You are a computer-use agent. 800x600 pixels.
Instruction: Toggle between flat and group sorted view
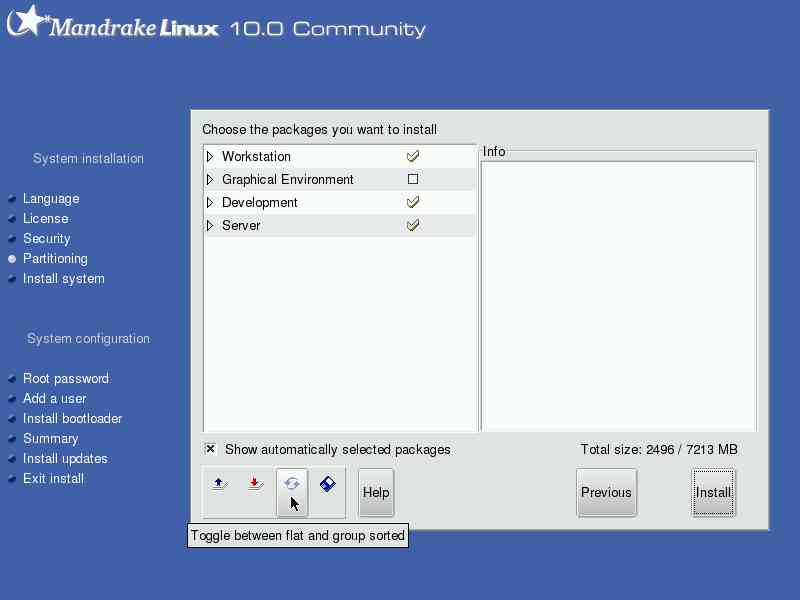pos(292,492)
